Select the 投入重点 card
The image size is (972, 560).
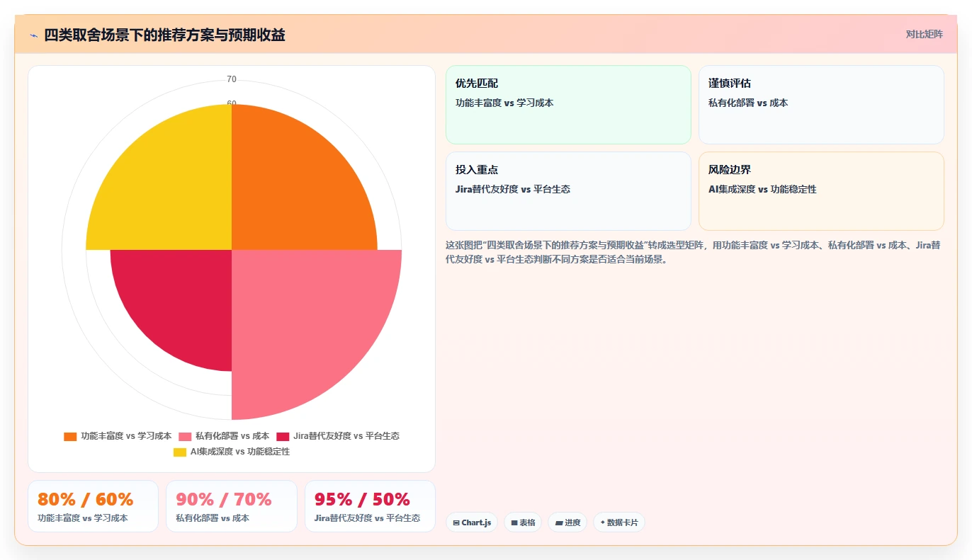coord(568,191)
